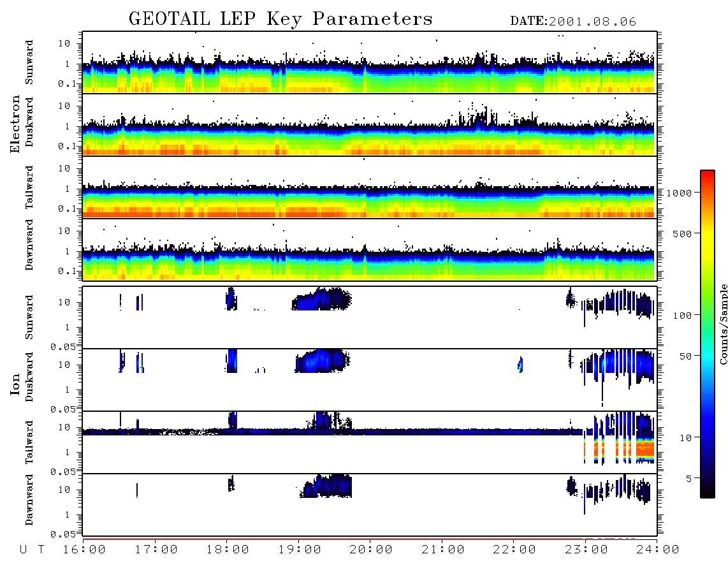Click the 0.1 tick of Electron Dawnward axis
Image resolution: width=728 pixels, height=561 pixels.
coord(67,271)
